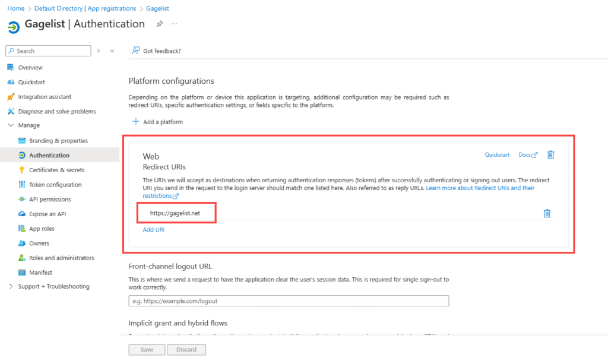608x364 pixels.
Task: Open API permissions menu item
Action: coord(50,200)
